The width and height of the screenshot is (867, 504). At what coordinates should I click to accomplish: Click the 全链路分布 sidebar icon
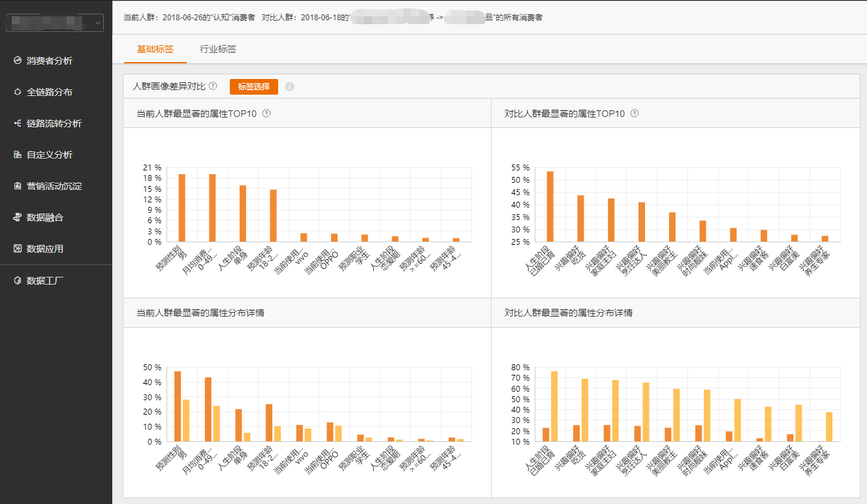click(18, 92)
